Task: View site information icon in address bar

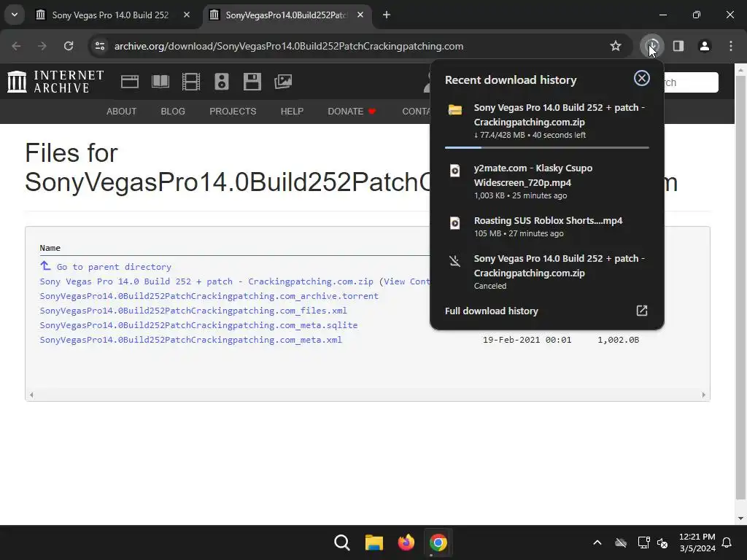Action: click(x=100, y=46)
